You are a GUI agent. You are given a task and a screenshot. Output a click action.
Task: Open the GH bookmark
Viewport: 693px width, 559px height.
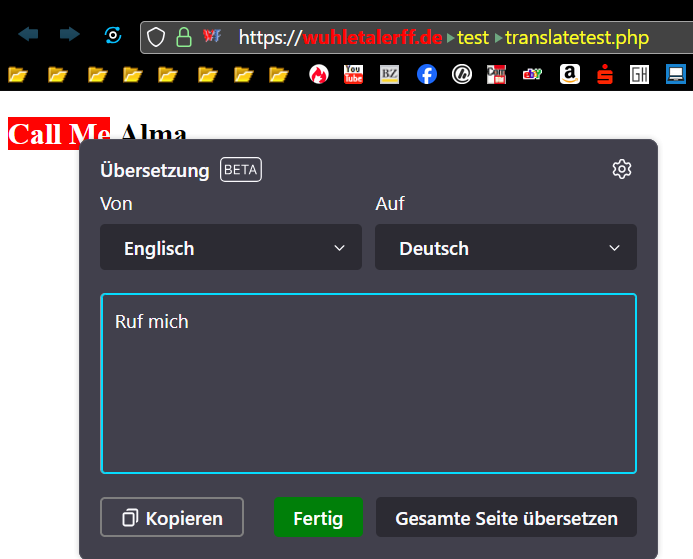[x=640, y=74]
